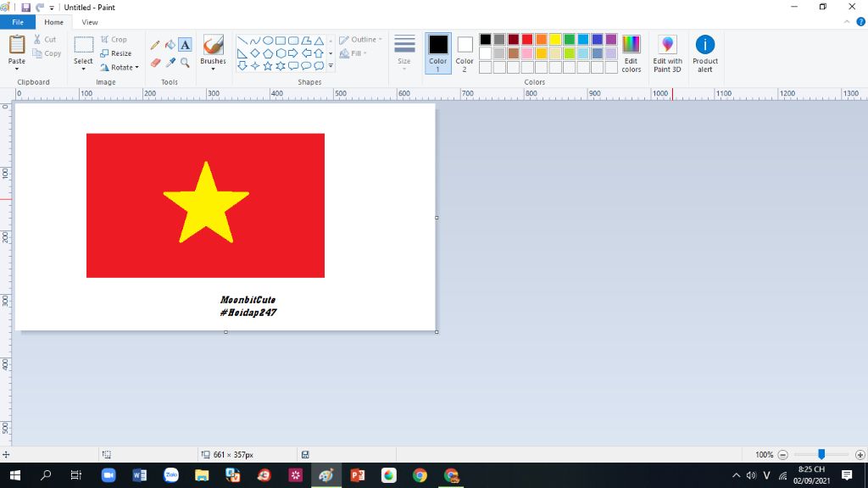This screenshot has width=868, height=488.
Task: Open the Windows Start menu
Action: pos(15,475)
